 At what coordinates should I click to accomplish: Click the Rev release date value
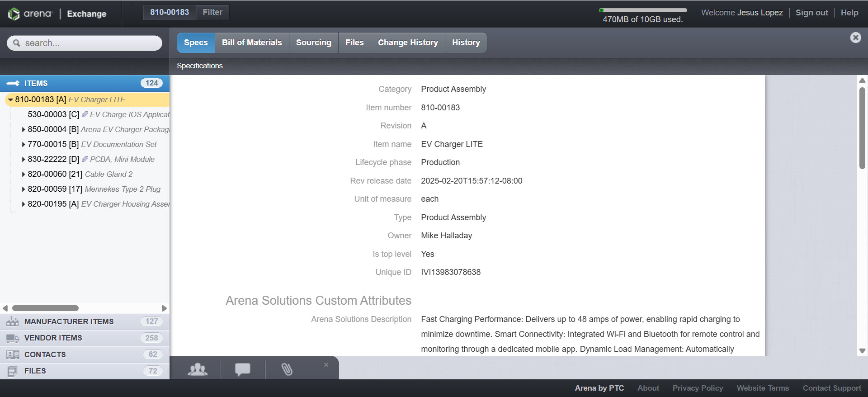tap(472, 181)
